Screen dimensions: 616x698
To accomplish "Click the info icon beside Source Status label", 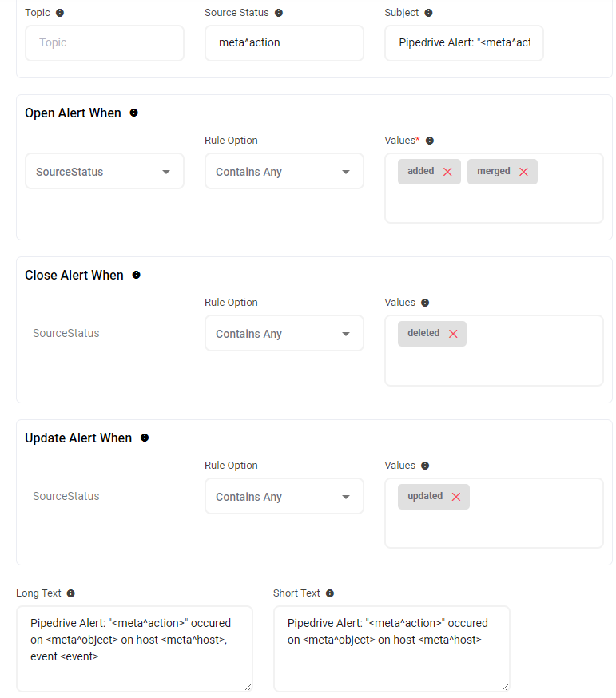I will 279,13.
